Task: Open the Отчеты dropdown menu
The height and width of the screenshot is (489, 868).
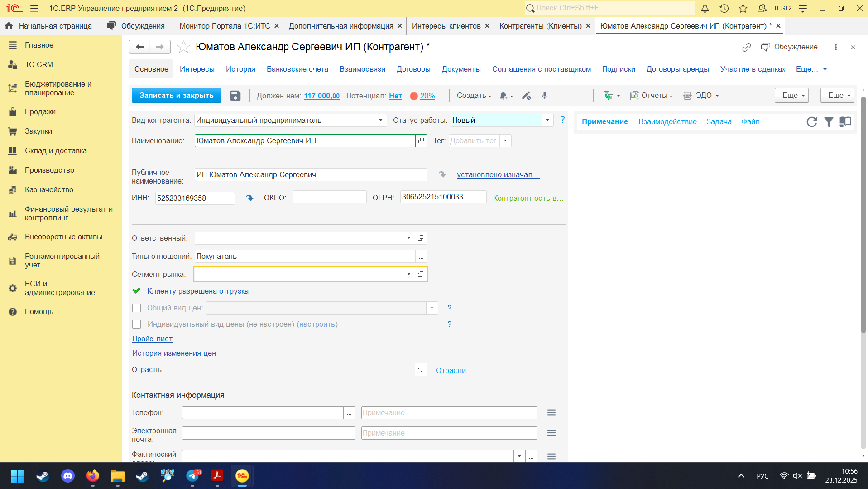Action: (x=652, y=96)
